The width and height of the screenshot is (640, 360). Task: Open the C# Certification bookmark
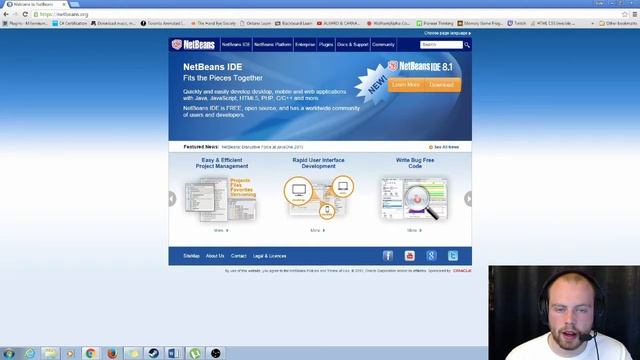pyautogui.click(x=69, y=24)
